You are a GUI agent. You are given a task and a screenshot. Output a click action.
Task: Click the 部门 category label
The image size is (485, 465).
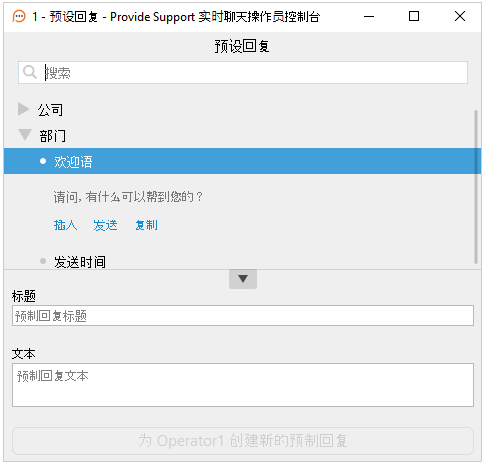click(52, 136)
